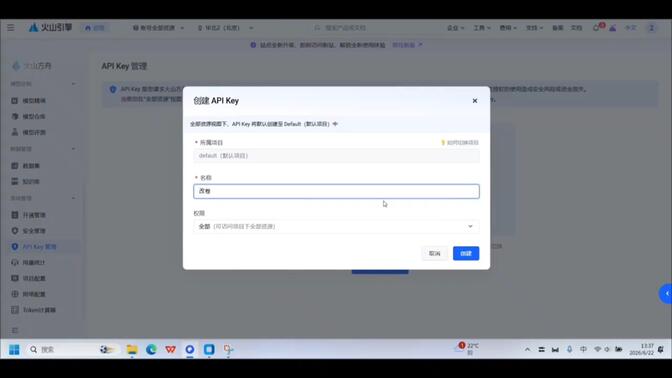
Task: Click the shield icon in the API Key notice
Action: click(113, 90)
